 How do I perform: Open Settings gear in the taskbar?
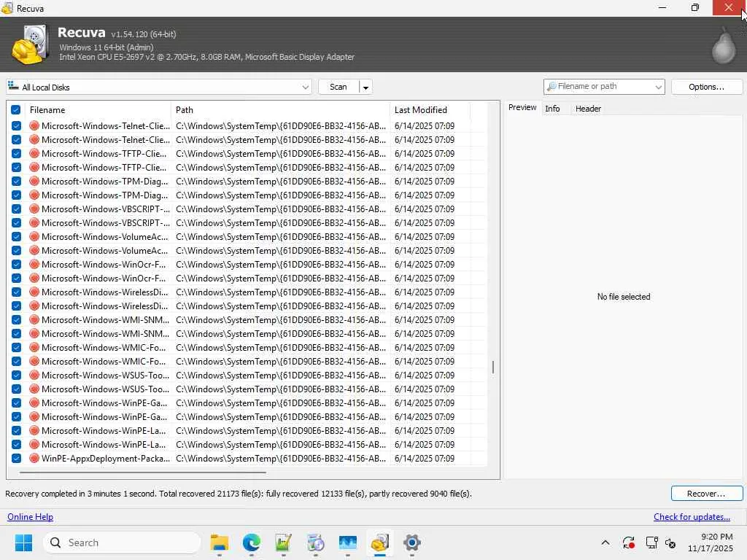tap(412, 542)
